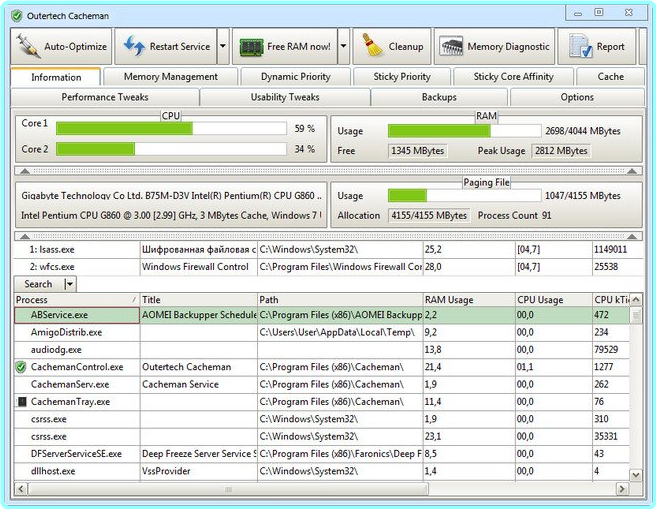Click the RAM Usage green progress bar

(x=438, y=131)
